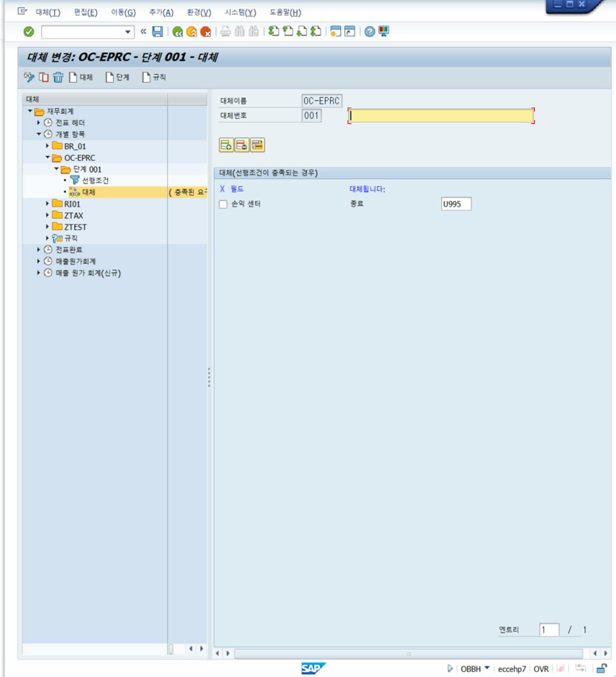Click the delete row icon button
Screen dimensions: 616x677
coord(242,145)
